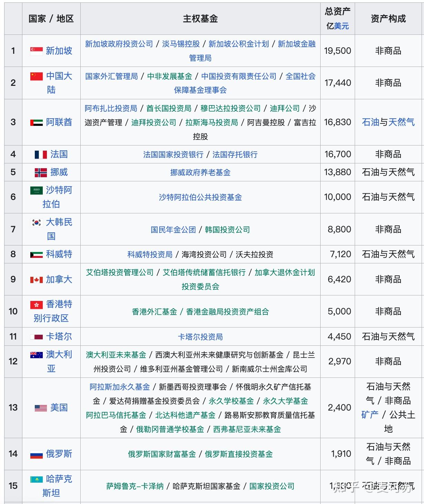424x504 pixels.
Task: Open 挪威政府养老基金 link
Action: click(200, 173)
